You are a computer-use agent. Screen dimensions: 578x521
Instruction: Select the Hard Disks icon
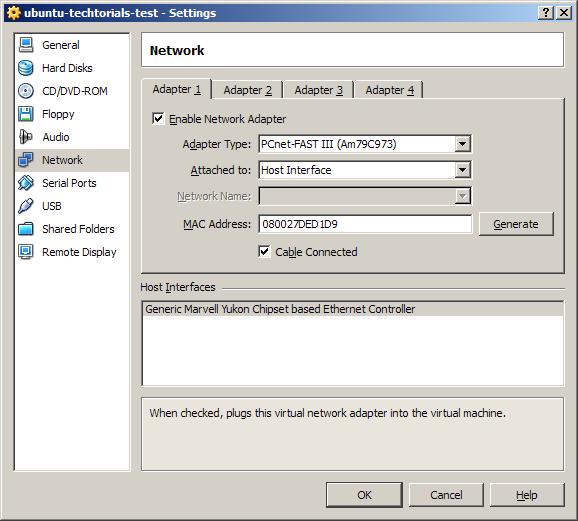click(26, 68)
